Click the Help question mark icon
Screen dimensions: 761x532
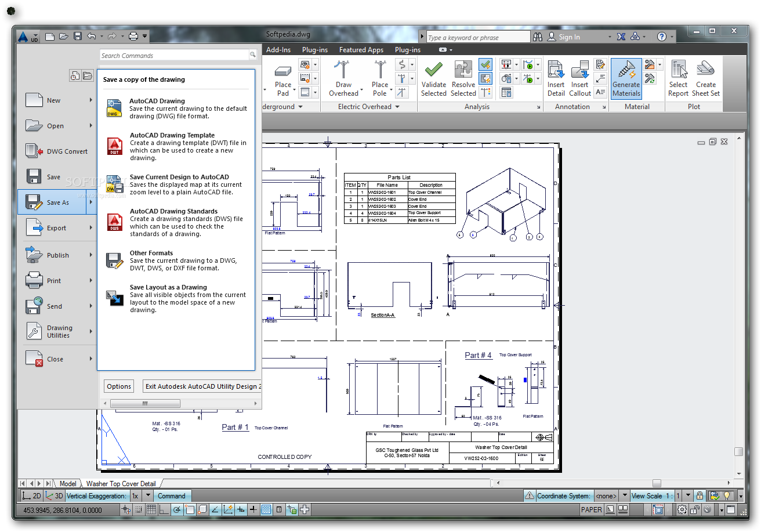[x=662, y=37]
